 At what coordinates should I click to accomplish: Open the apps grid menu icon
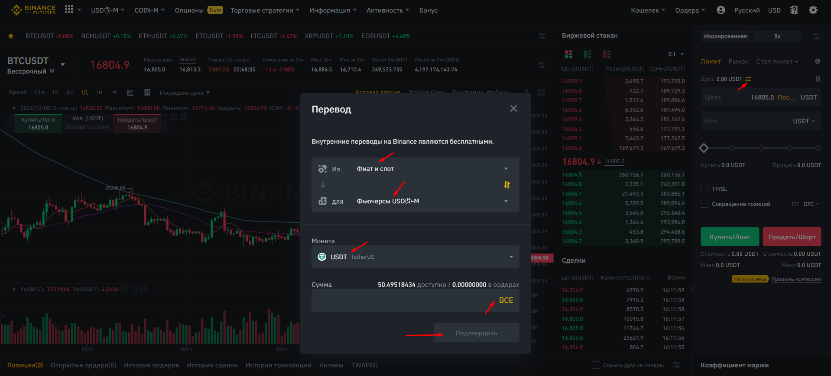69,10
